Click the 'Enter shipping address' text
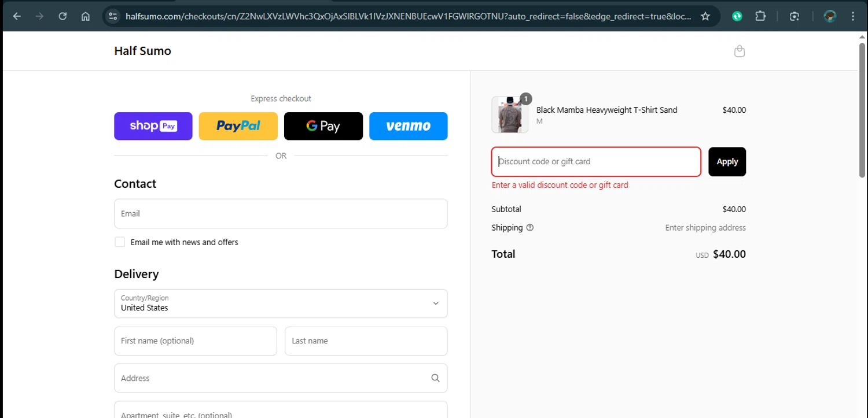Viewport: 868px width, 418px height. click(705, 228)
